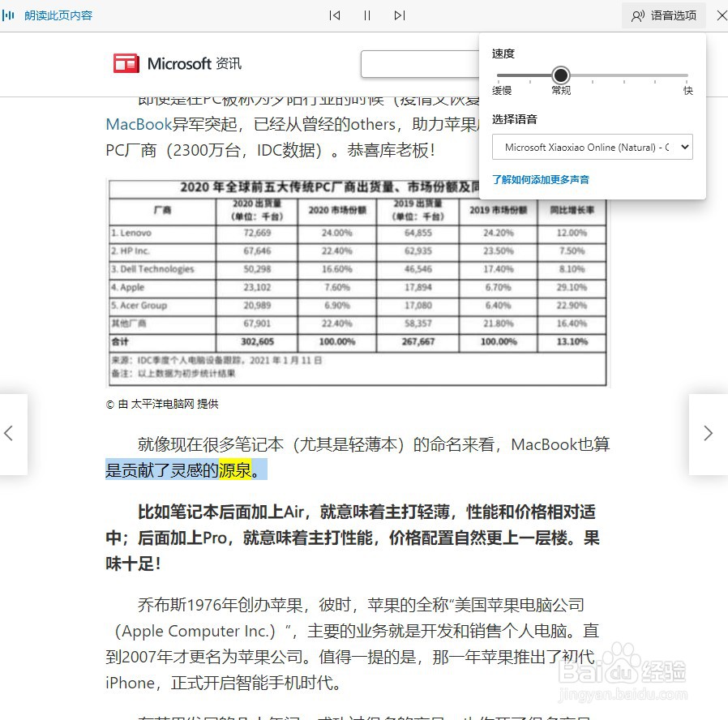The height and width of the screenshot is (720, 728).
Task: Open the 语音选项 voice options button
Action: coord(664,15)
